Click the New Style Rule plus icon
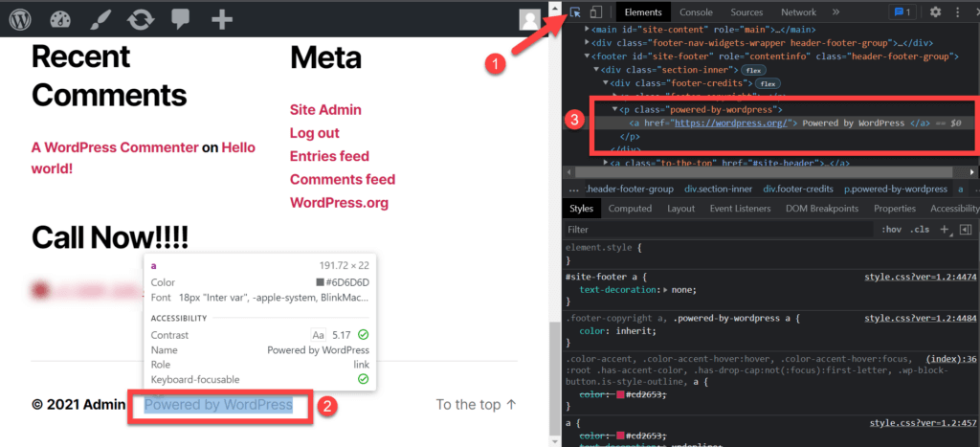Image resolution: width=980 pixels, height=447 pixels. click(x=945, y=230)
